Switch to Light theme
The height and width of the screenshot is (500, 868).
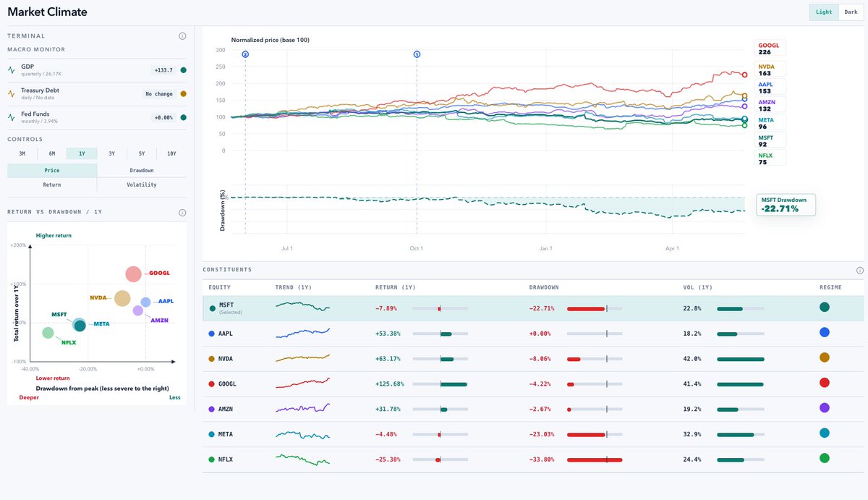click(824, 12)
